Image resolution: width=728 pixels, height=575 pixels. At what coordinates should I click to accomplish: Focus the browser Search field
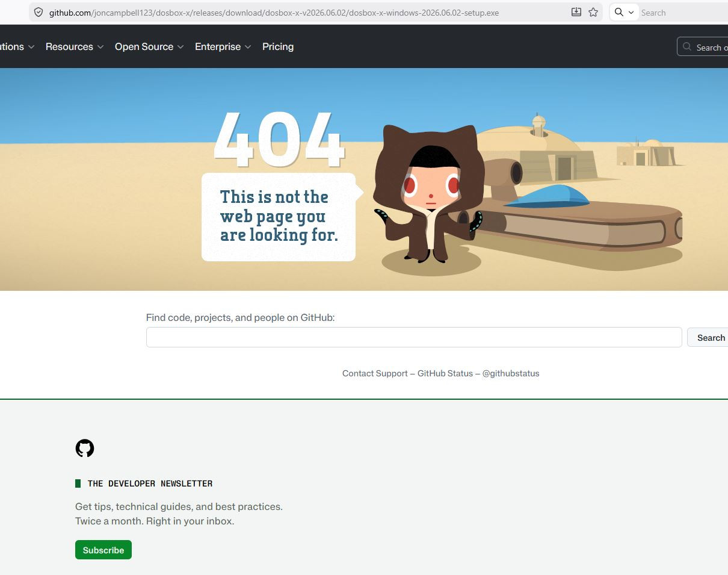(x=683, y=13)
